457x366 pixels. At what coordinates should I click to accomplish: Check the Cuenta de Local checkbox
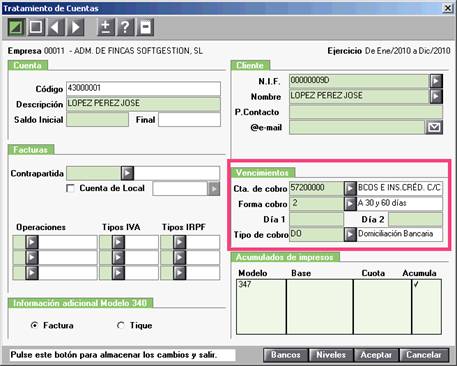click(x=70, y=189)
